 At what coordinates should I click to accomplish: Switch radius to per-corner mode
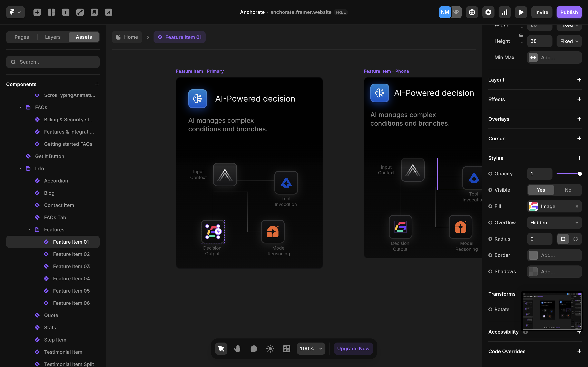click(575, 239)
